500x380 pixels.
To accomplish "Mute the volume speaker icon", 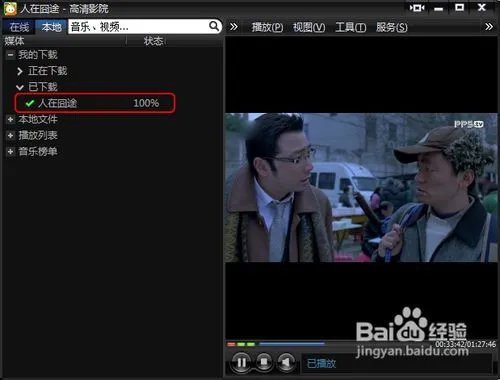I will click(286, 362).
